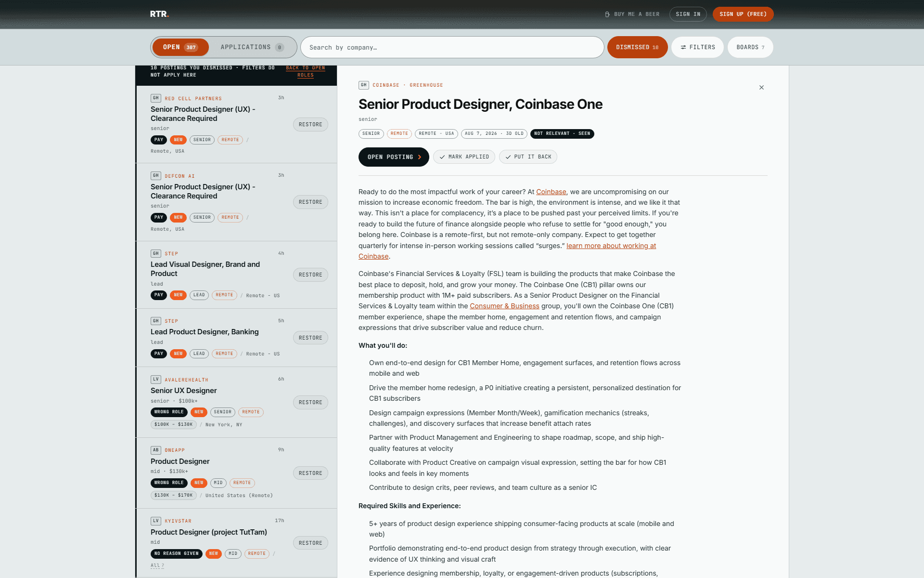Click the LV badge on Kyivstar card

(156, 521)
